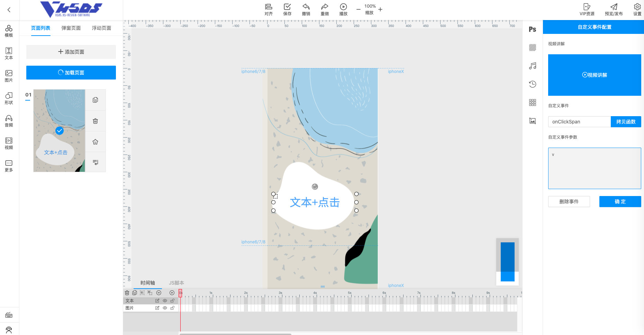Viewport: 644px width, 335px height.
Task: Delete page 01 using its trash icon
Action: 95,121
